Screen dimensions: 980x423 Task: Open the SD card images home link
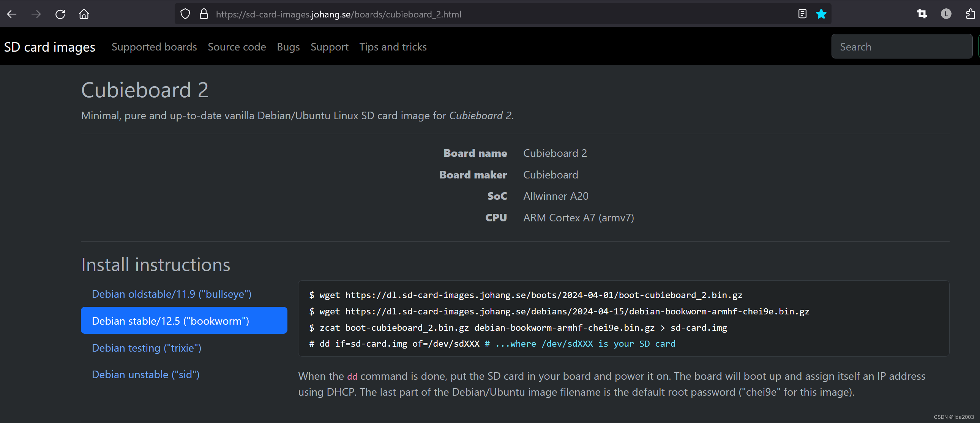click(x=49, y=47)
